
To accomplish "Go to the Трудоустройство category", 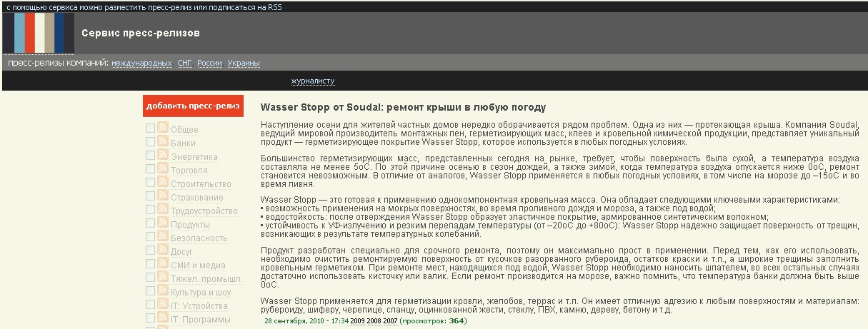I will point(204,211).
